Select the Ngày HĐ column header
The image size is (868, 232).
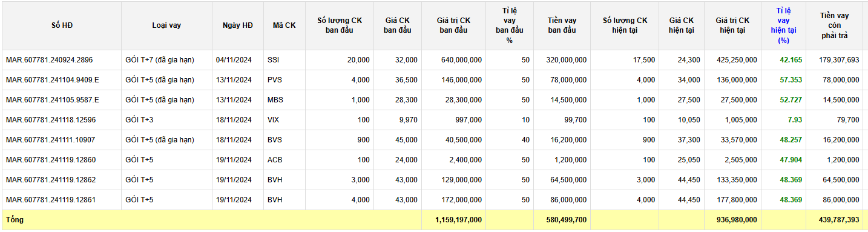pyautogui.click(x=238, y=25)
